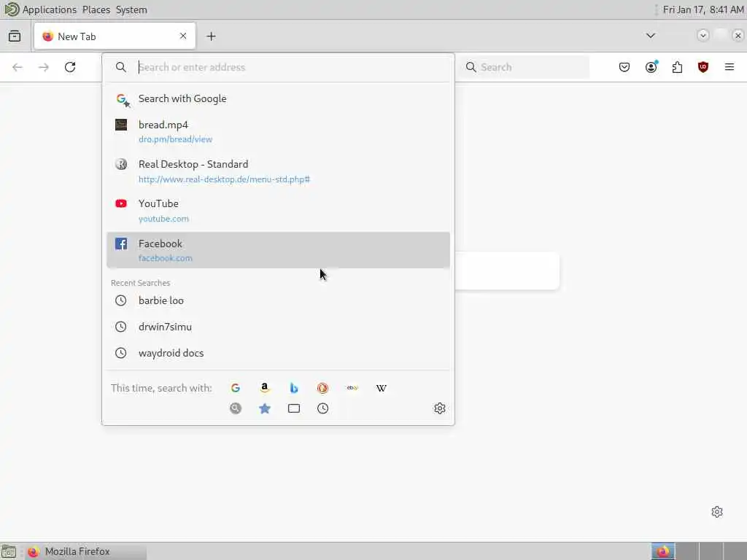Open the Places menu

pyautogui.click(x=96, y=9)
